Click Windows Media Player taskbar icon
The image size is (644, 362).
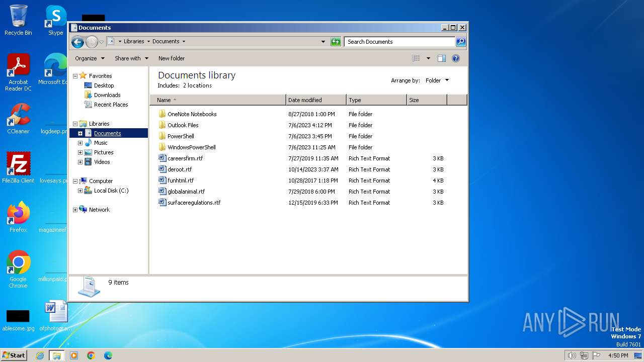coord(74,355)
